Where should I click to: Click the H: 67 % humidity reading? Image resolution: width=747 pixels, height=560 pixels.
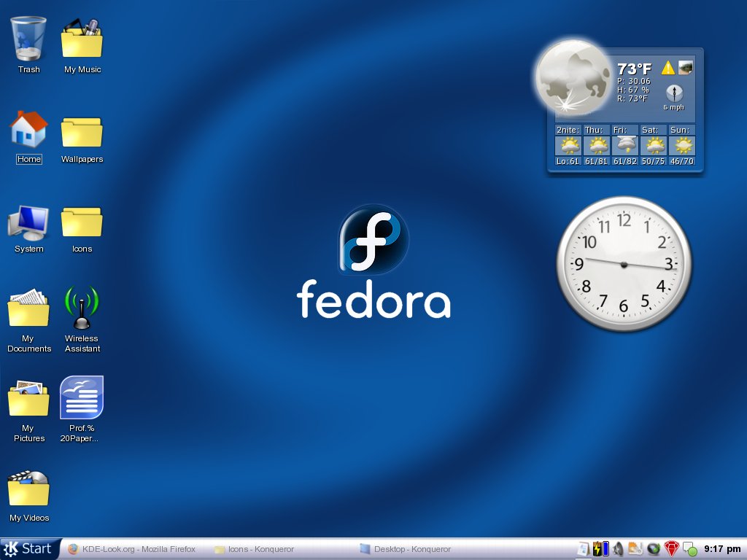pyautogui.click(x=633, y=90)
